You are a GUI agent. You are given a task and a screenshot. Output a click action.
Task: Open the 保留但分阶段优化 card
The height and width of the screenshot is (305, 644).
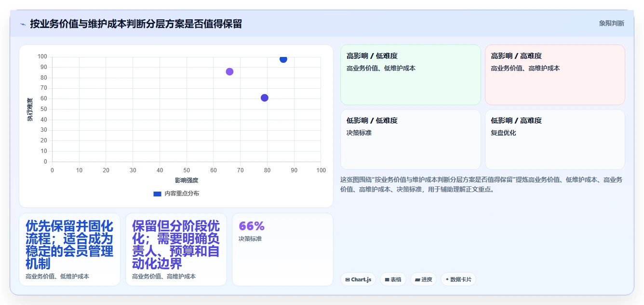176,250
